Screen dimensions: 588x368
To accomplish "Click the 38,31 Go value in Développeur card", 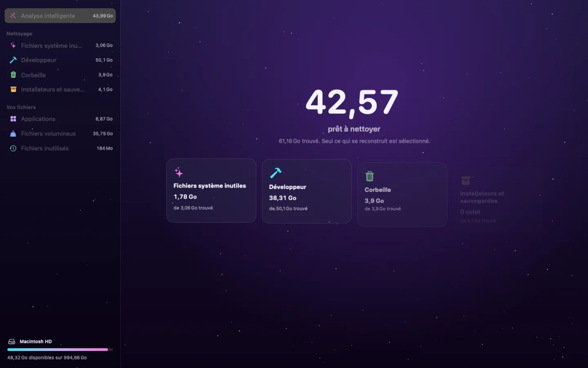I will coord(283,198).
